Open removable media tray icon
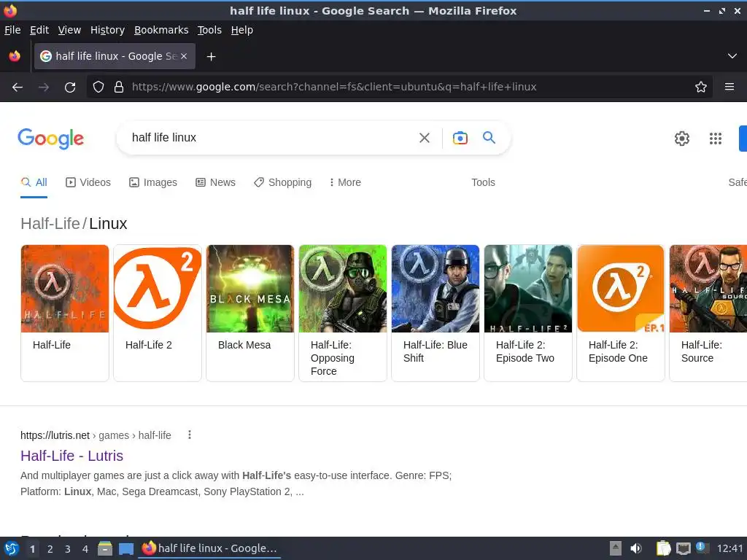This screenshot has height=560, width=747. 615,548
